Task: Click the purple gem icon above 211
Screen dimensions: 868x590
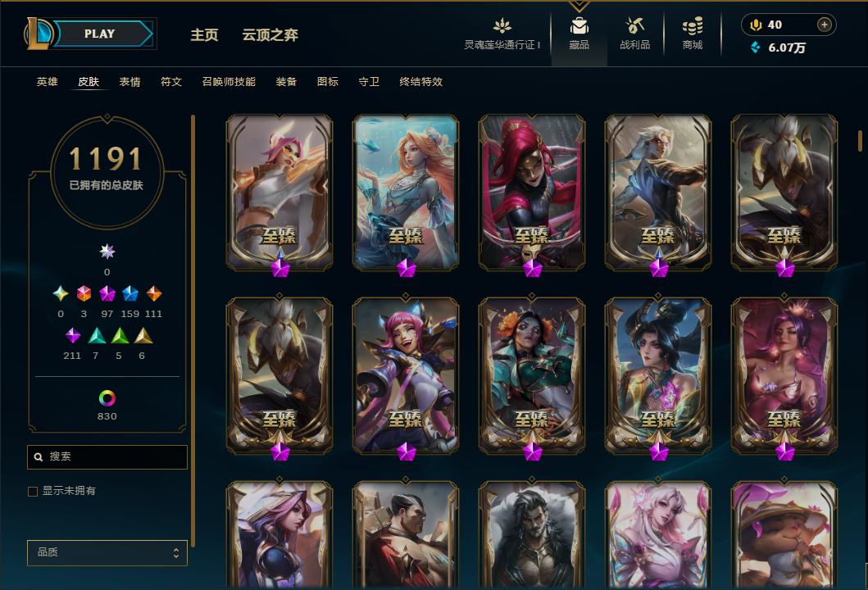Action: click(72, 335)
